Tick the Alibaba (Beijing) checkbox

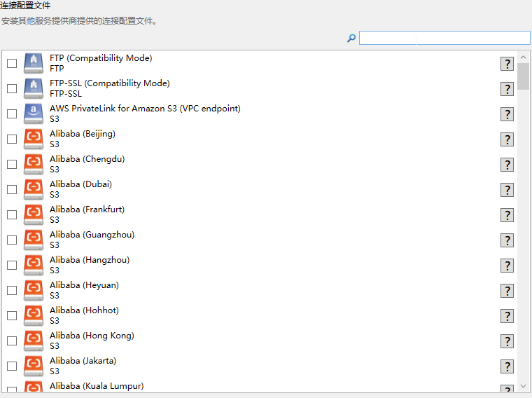pyautogui.click(x=12, y=139)
